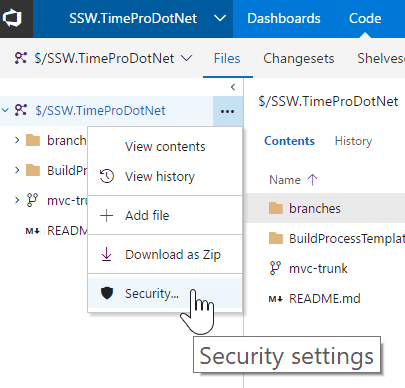The width and height of the screenshot is (405, 388).
Task: Collapse the left tree pane with chevron
Action: tap(233, 87)
